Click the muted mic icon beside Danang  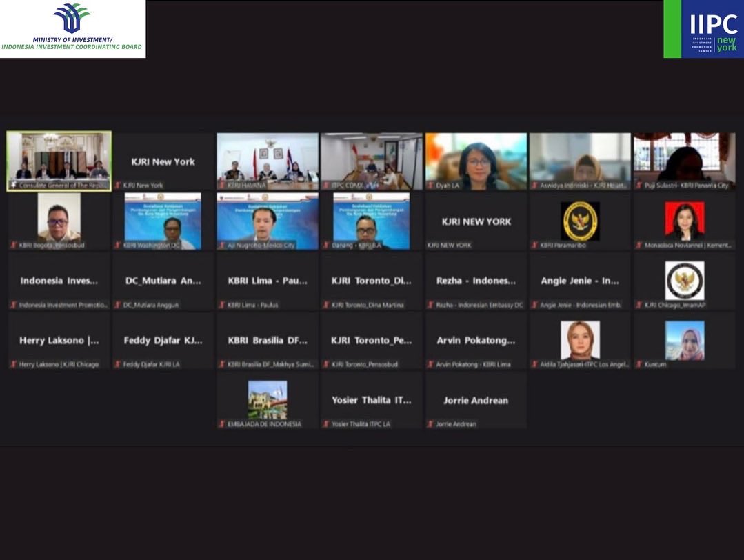click(x=326, y=245)
